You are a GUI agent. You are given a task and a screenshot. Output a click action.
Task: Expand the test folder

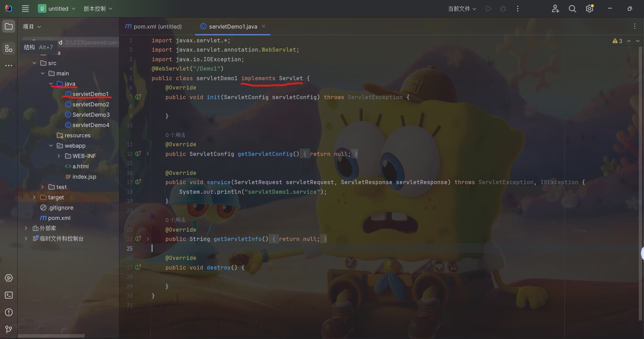tap(43, 187)
